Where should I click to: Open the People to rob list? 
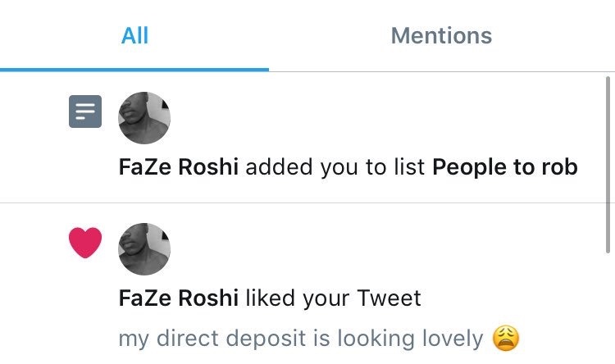pos(504,167)
